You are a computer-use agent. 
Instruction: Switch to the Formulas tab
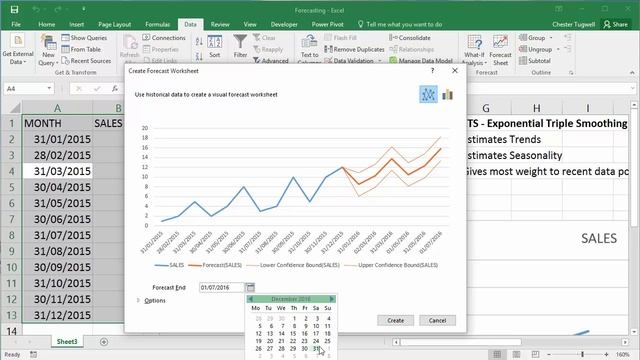point(158,24)
